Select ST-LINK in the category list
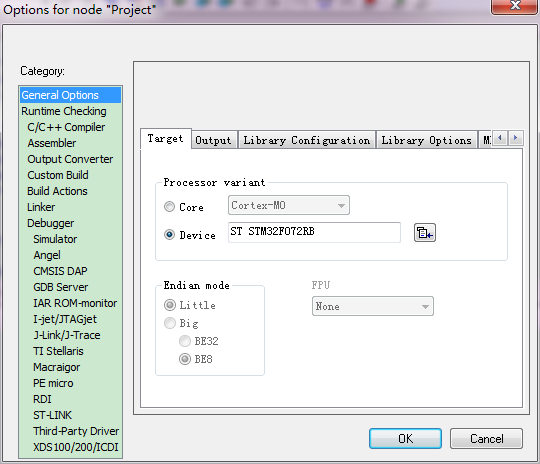Screen dimensions: 540x464 (x=52, y=415)
